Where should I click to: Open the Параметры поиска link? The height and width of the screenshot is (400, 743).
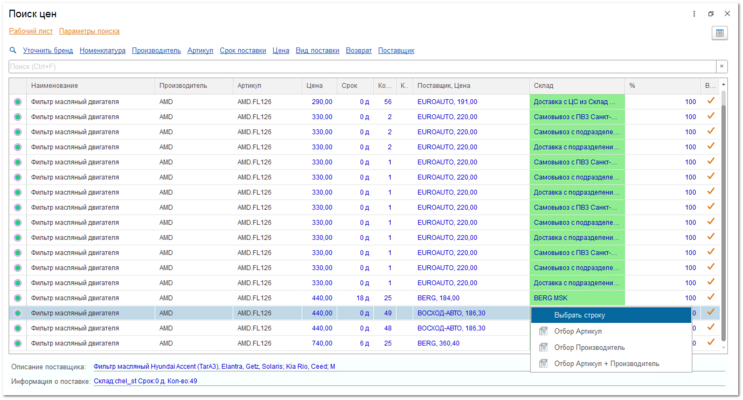[89, 31]
